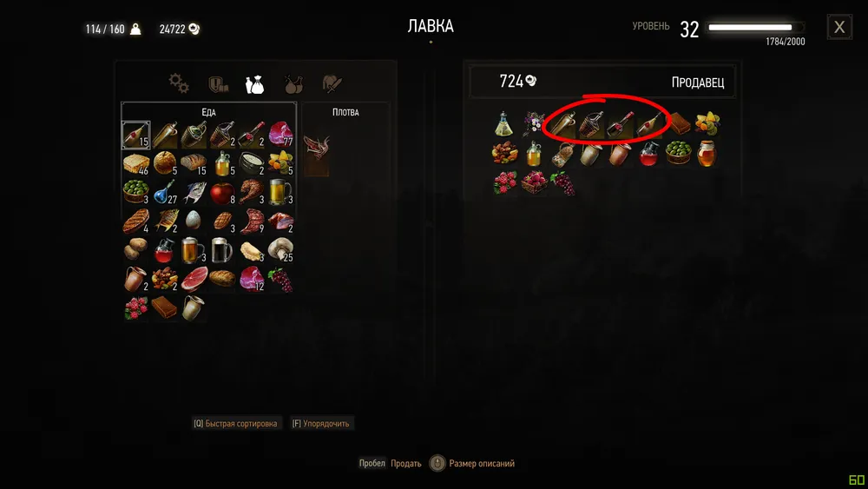Select the potatoes in player inventory
The height and width of the screenshot is (489, 868).
click(x=136, y=250)
